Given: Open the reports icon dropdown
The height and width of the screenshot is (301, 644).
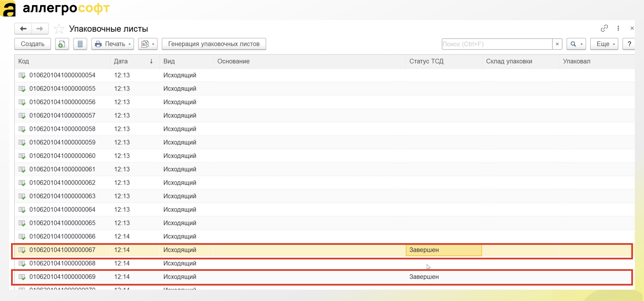Looking at the screenshot, I should coord(148,44).
